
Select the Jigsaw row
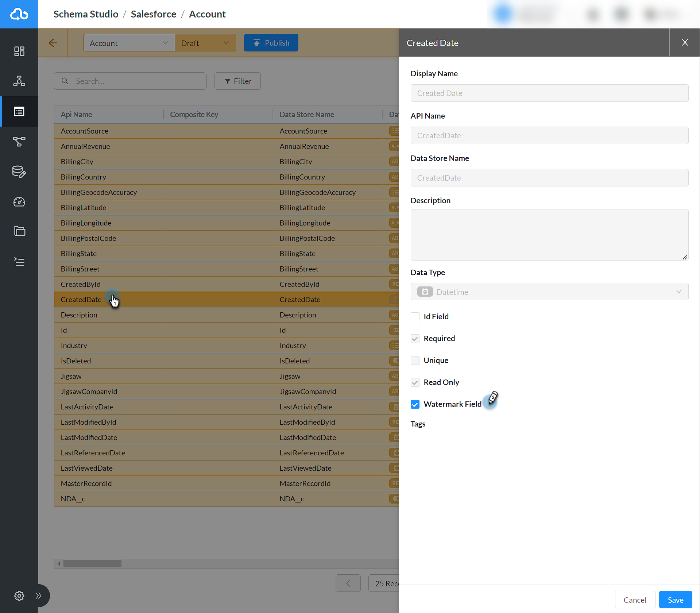click(227, 376)
